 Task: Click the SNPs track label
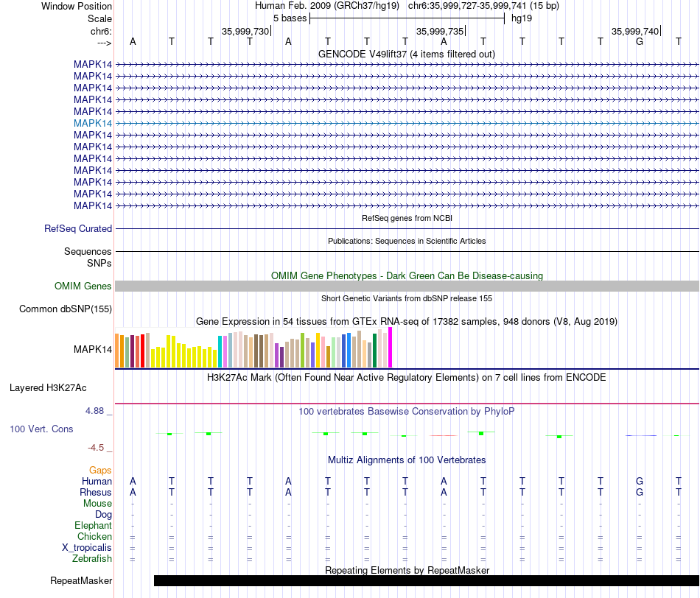(x=99, y=264)
